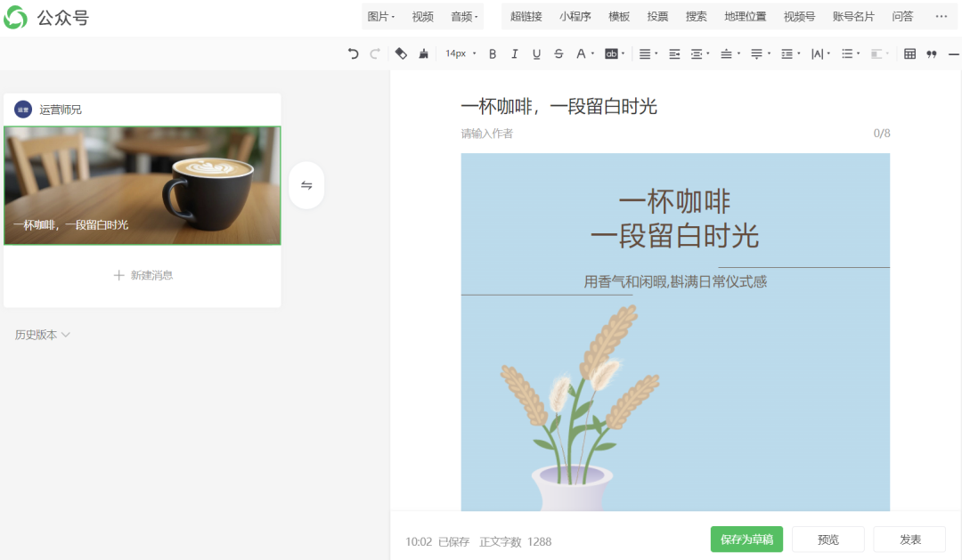Select the format painter brush tool

coord(423,53)
